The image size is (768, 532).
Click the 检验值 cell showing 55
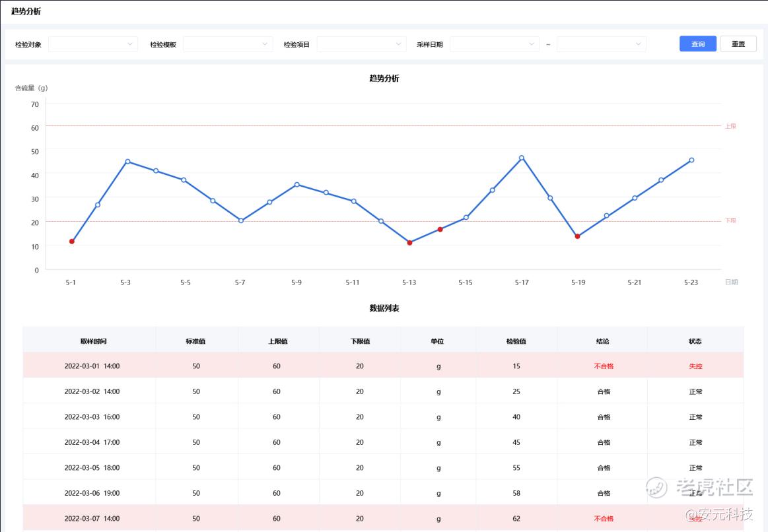[x=516, y=468]
